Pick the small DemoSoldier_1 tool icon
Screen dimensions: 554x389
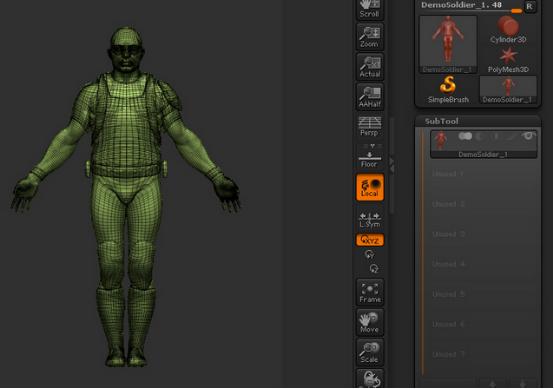coord(508,90)
